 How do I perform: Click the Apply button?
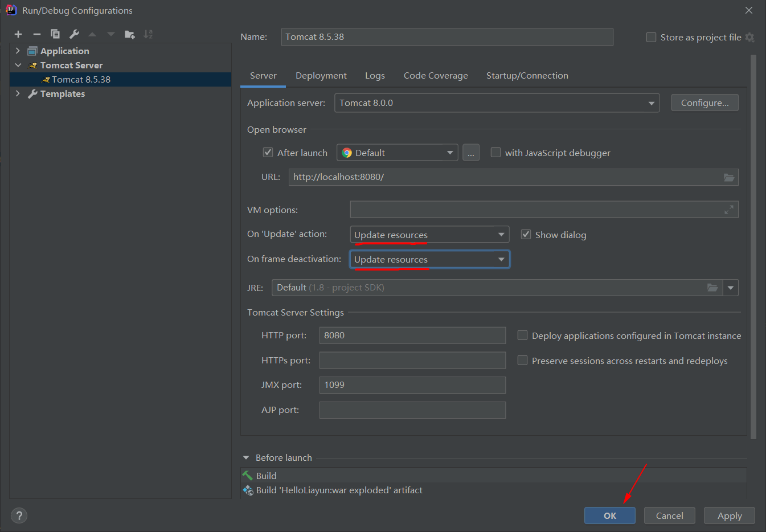(x=730, y=515)
